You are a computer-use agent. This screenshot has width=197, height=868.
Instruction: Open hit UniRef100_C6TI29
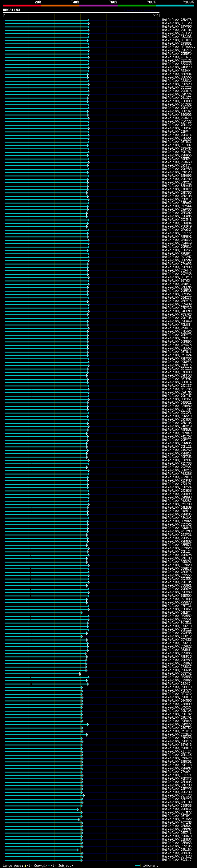coord(176,23)
